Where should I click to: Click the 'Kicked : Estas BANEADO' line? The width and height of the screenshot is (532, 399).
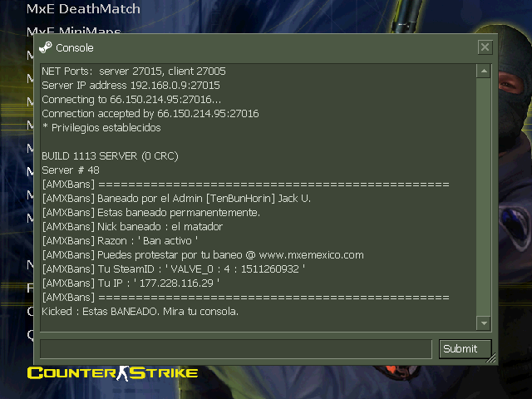point(140,312)
